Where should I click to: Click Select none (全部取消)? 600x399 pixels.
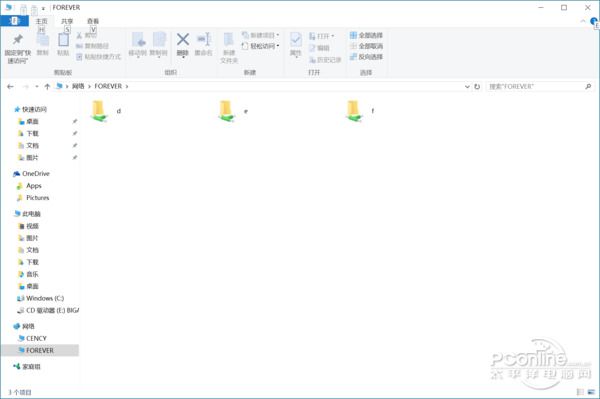(366, 46)
